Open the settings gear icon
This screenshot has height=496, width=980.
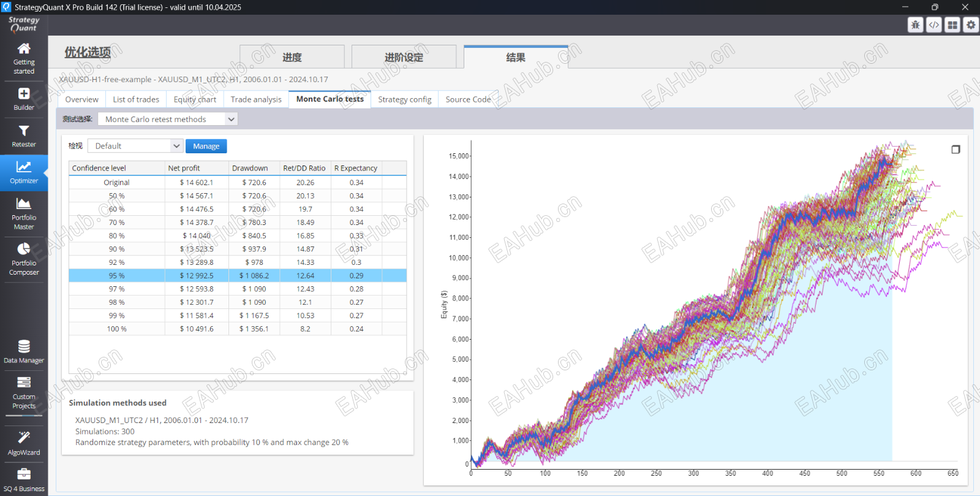tap(971, 25)
